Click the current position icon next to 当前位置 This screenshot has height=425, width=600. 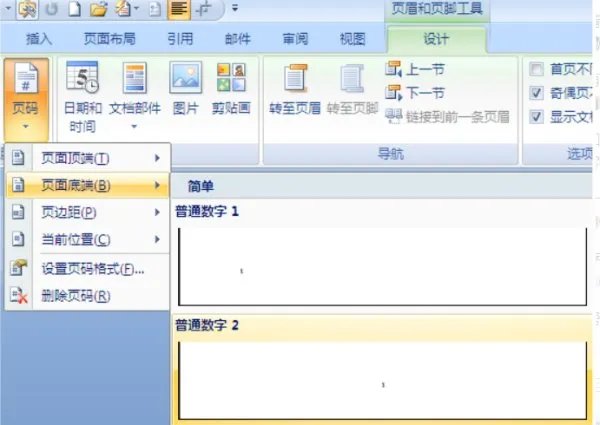(18, 239)
